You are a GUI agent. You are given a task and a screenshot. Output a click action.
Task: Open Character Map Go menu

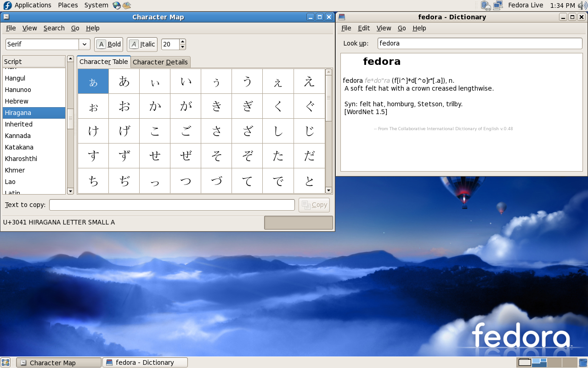point(75,28)
